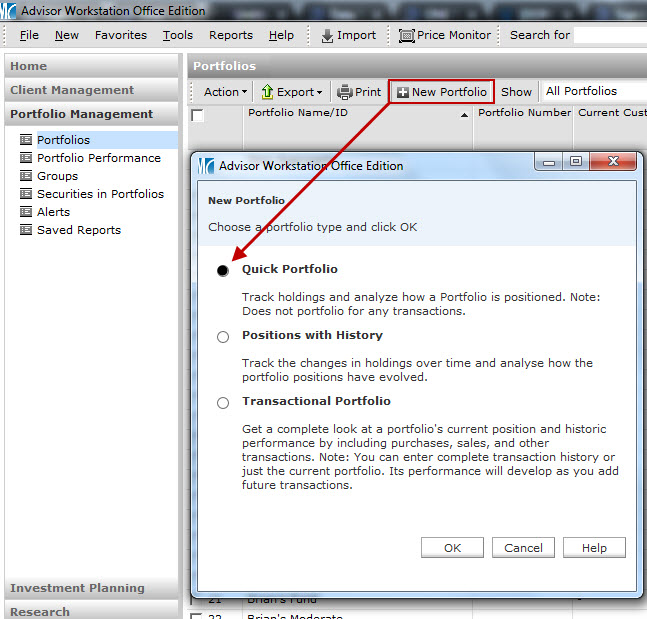Expand the Investment Planning section
The height and width of the screenshot is (619, 647).
77,588
